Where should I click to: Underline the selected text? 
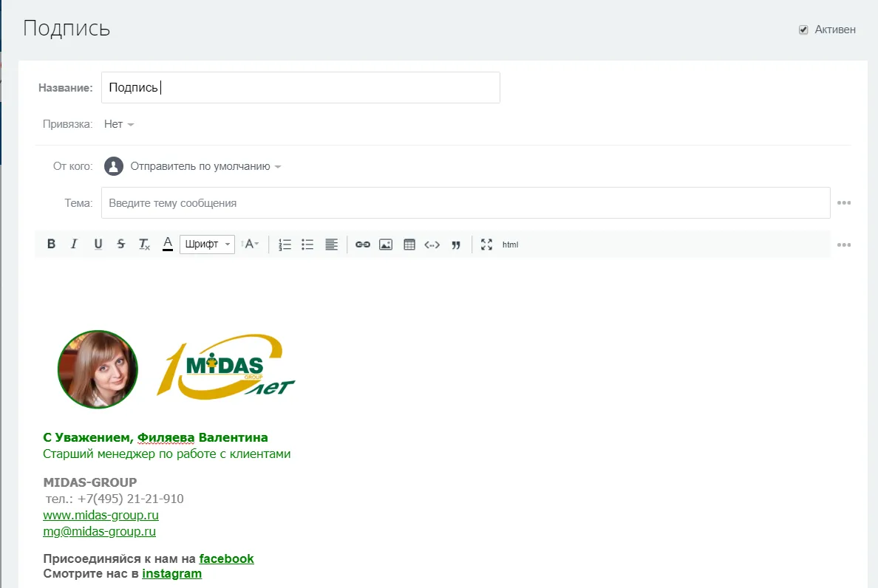(x=98, y=245)
